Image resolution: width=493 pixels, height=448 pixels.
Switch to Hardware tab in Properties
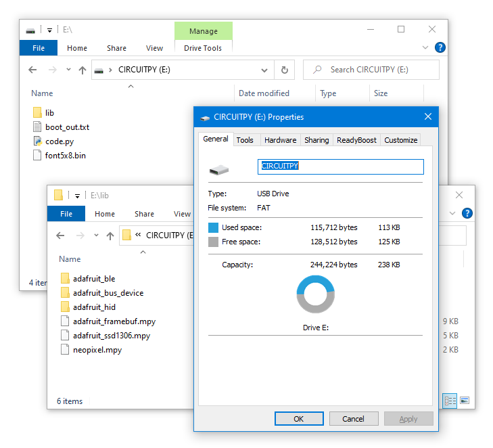coord(280,140)
